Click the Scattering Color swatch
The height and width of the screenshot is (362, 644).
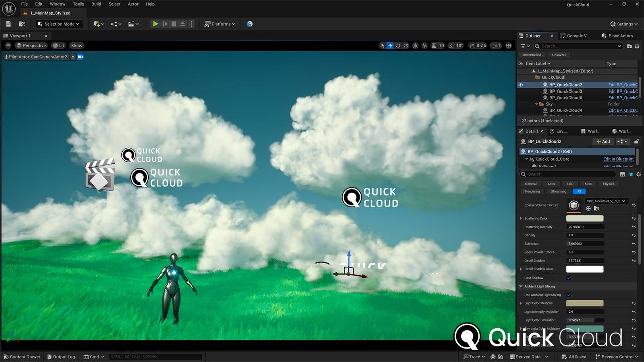585,218
